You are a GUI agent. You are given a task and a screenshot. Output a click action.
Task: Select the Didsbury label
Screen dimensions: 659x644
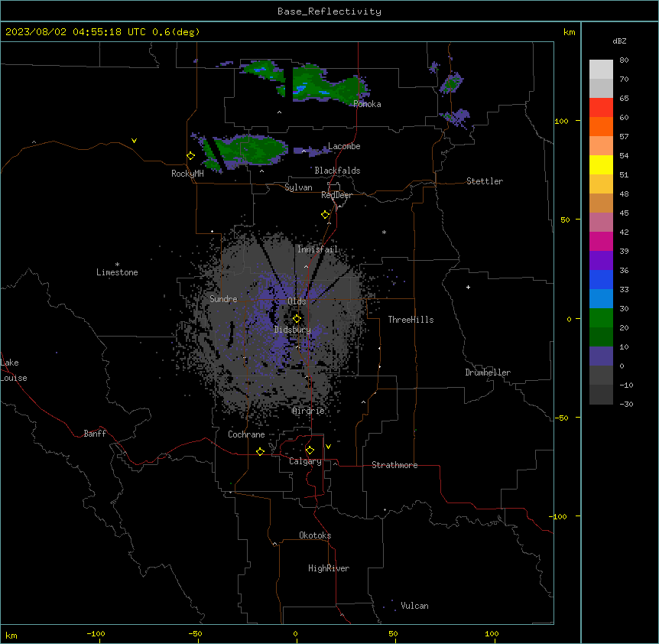click(293, 330)
